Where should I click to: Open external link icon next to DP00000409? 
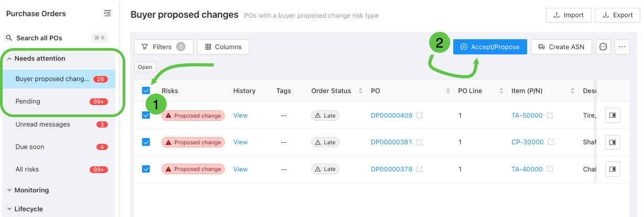pos(419,115)
